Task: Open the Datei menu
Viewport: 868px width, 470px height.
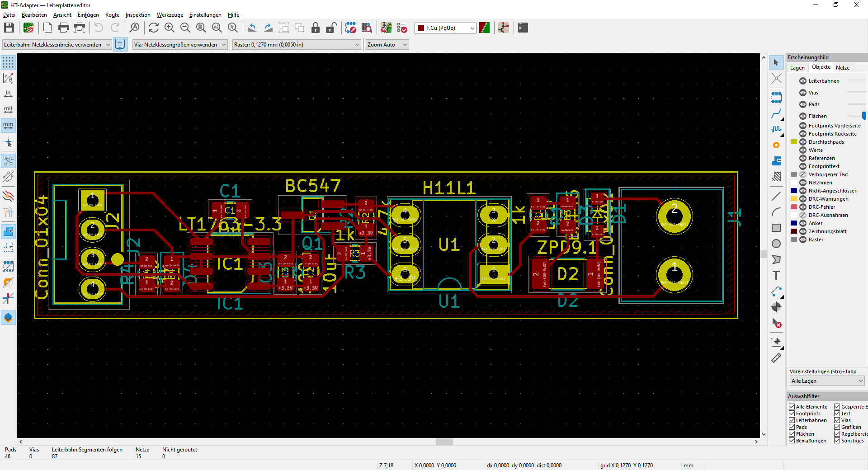Action: 9,15
